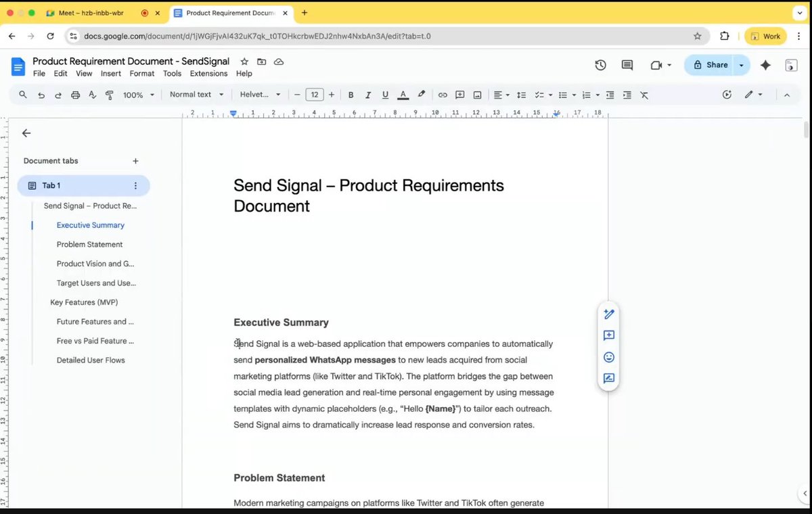
Task: Open the Helvetica font dropdown
Action: coord(260,95)
